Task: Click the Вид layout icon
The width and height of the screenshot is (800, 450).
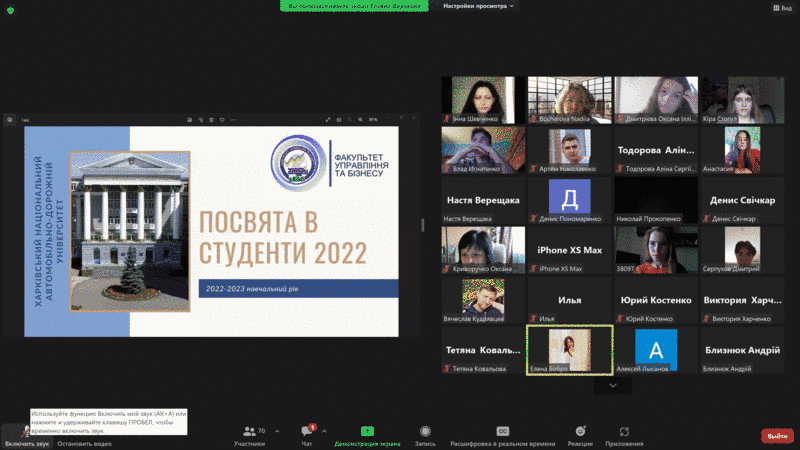Action: click(x=785, y=6)
